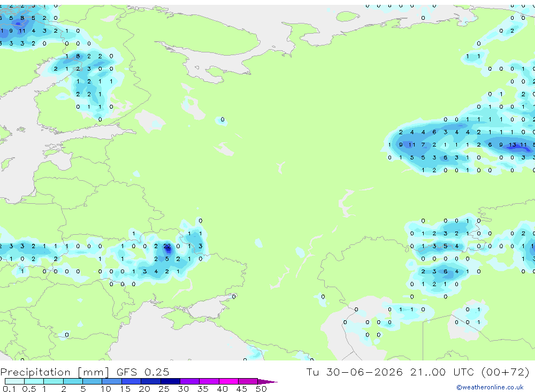Click the 0.5–1 mm legend color swatch
Screen dimensions: 535x392
click(x=34, y=381)
